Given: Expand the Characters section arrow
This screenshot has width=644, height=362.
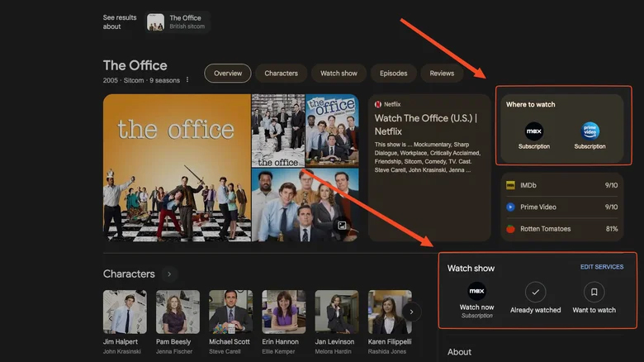Looking at the screenshot, I should pos(168,274).
